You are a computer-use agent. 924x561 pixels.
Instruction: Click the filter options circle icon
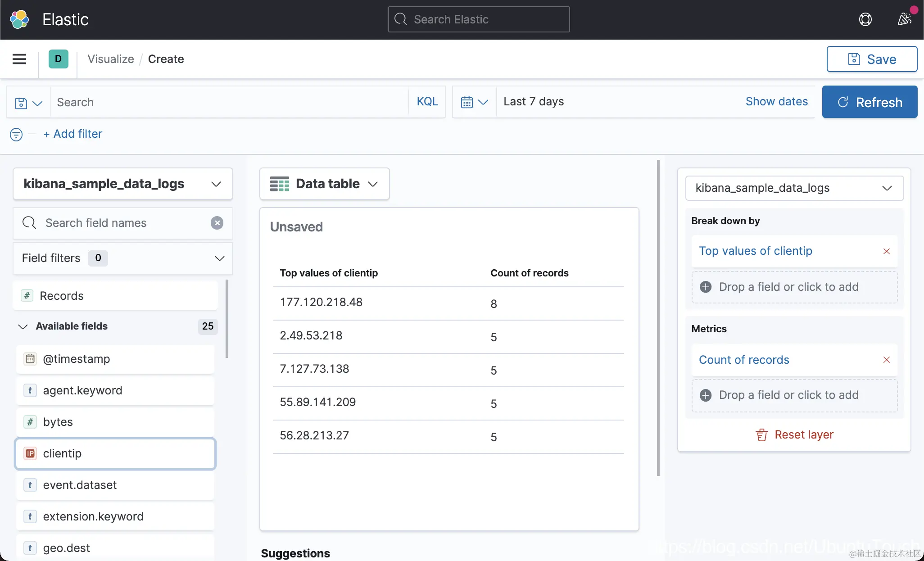(x=16, y=134)
